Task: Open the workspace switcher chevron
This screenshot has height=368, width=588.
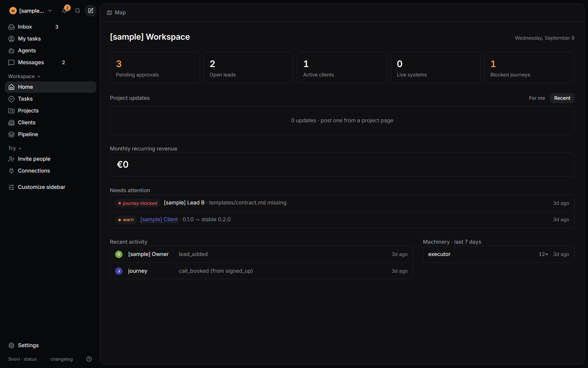Action: pos(50,11)
